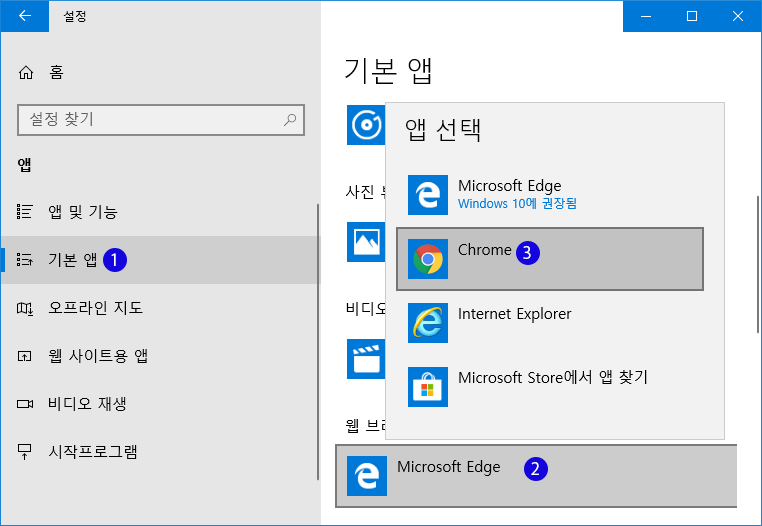Click the 홈 label in sidebar
This screenshot has width=762, height=526.
tap(56, 72)
